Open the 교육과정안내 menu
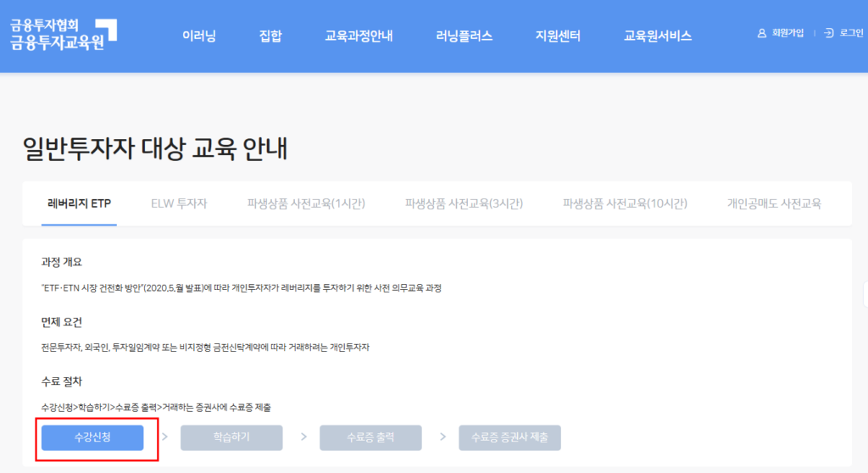Image resolution: width=868 pixels, height=473 pixels. point(359,36)
